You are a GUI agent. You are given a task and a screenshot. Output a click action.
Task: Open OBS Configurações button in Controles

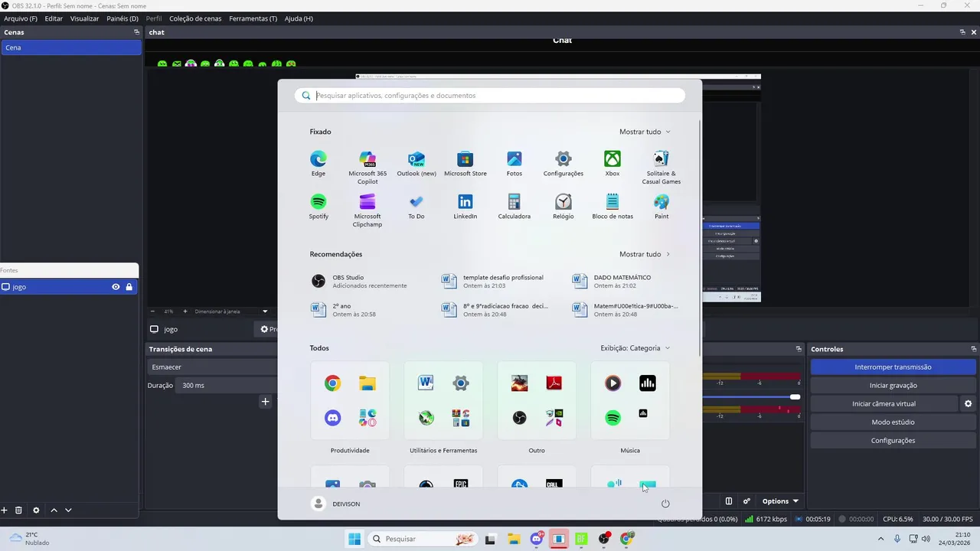pyautogui.click(x=893, y=441)
